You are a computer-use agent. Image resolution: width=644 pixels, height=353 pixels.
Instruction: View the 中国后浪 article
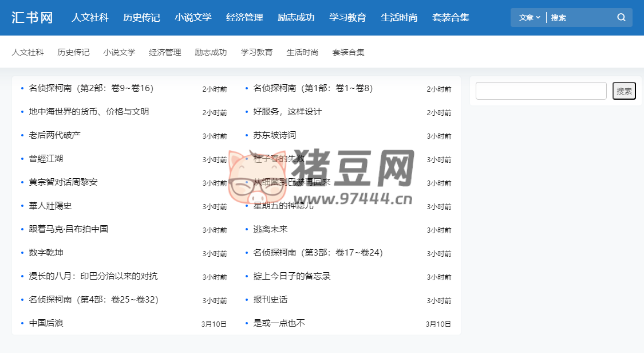click(x=45, y=323)
